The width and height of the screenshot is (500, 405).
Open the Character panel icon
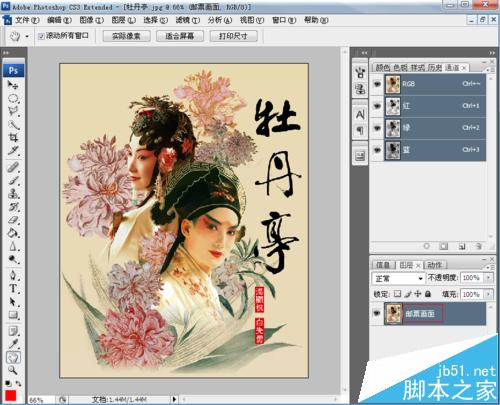click(x=360, y=115)
